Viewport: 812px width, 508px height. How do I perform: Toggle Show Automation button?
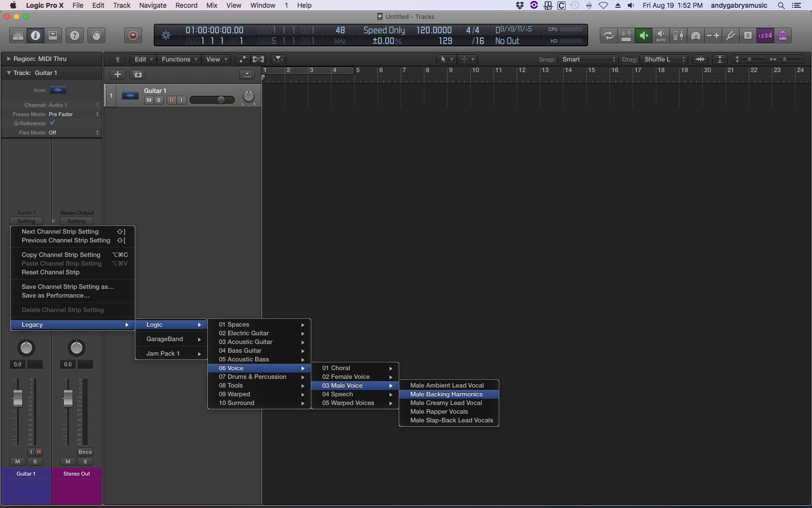coord(242,59)
